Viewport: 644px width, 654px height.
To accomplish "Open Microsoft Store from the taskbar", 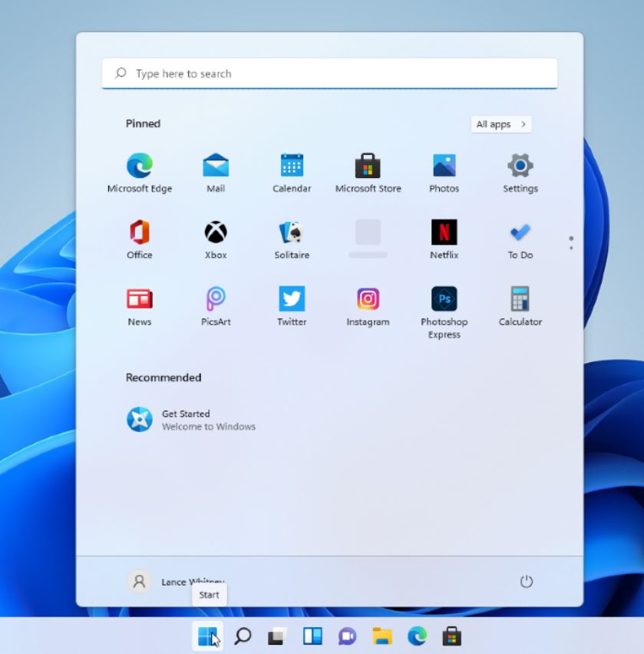I will (x=451, y=636).
